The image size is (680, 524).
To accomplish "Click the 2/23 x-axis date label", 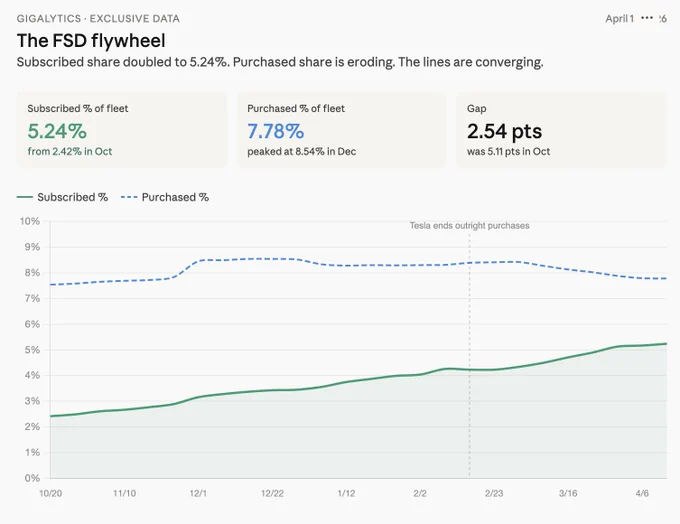I will coord(494,493).
